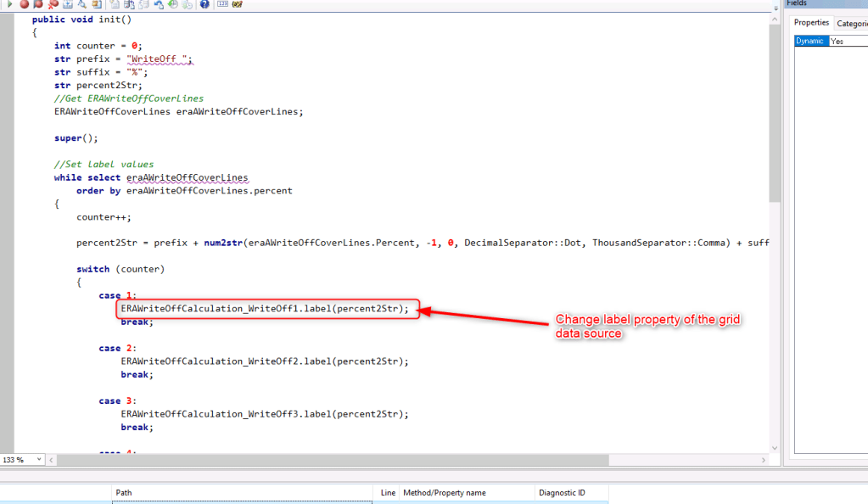Click the script shortcut keys icon
This screenshot has height=504, width=868.
[x=238, y=5]
